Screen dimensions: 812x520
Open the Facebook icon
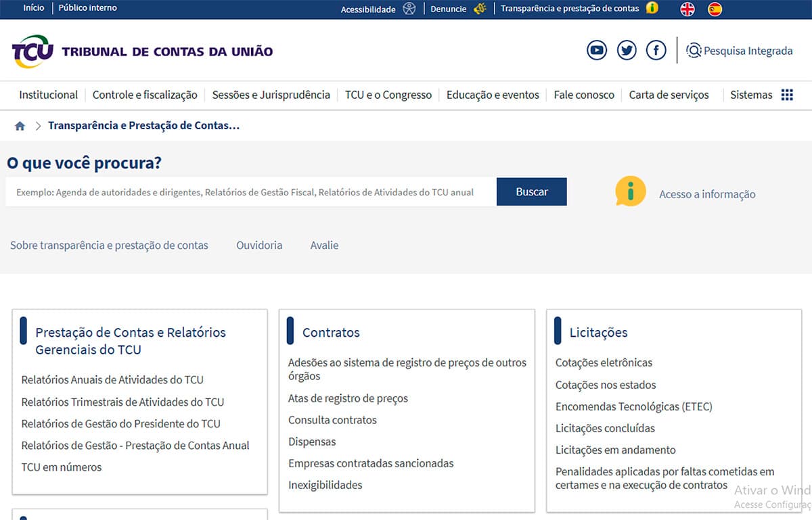click(656, 50)
